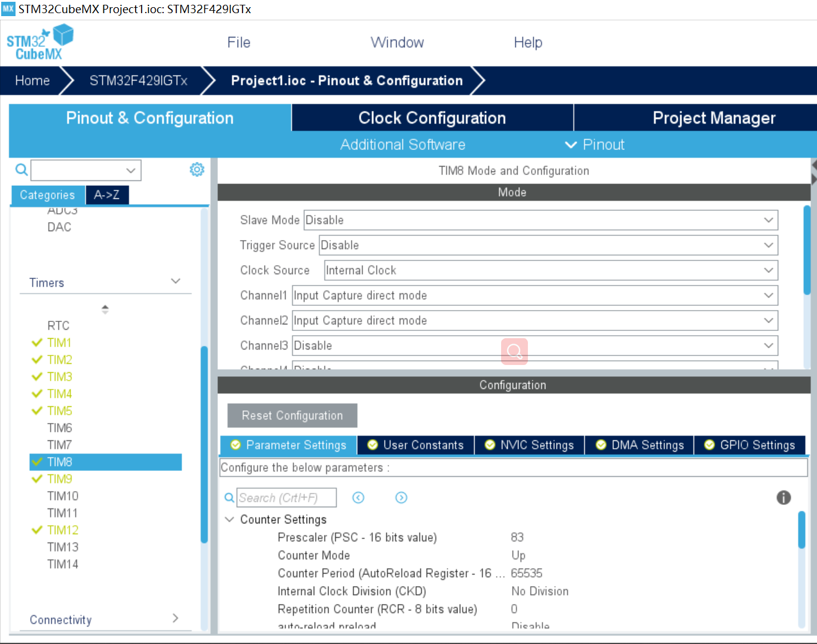Open the DMA Settings tab
The height and width of the screenshot is (644, 817).
click(x=640, y=445)
